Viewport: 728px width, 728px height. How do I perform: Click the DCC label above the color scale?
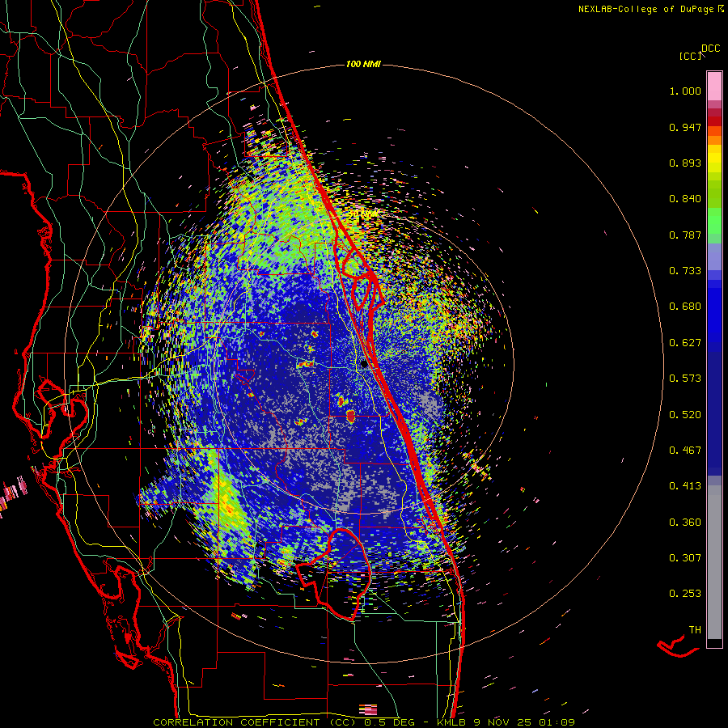click(710, 49)
